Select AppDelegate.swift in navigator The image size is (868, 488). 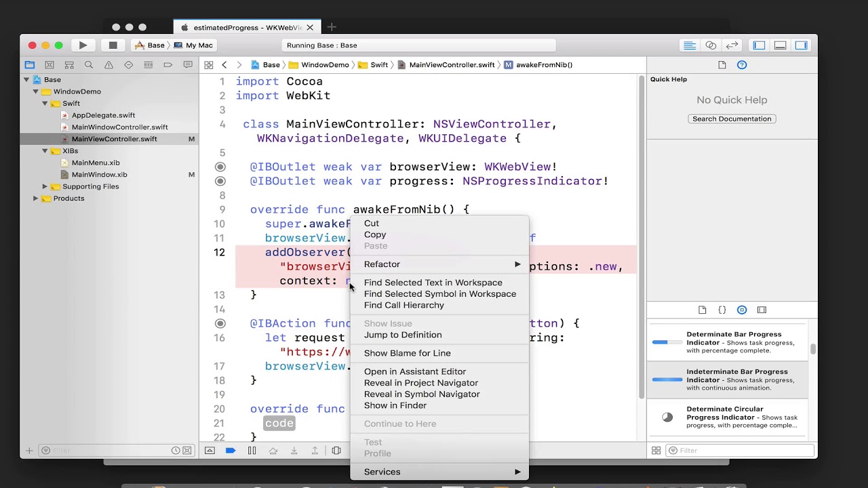coord(103,115)
